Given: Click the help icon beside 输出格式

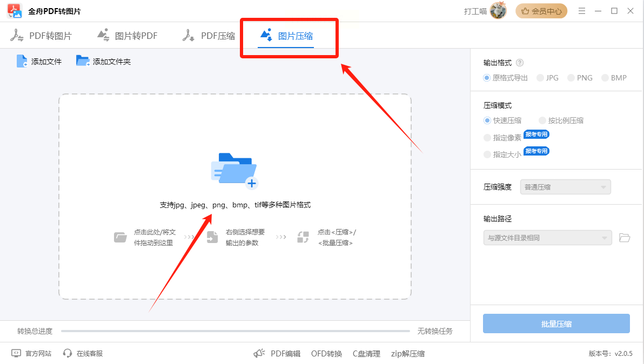Looking at the screenshot, I should click(520, 63).
